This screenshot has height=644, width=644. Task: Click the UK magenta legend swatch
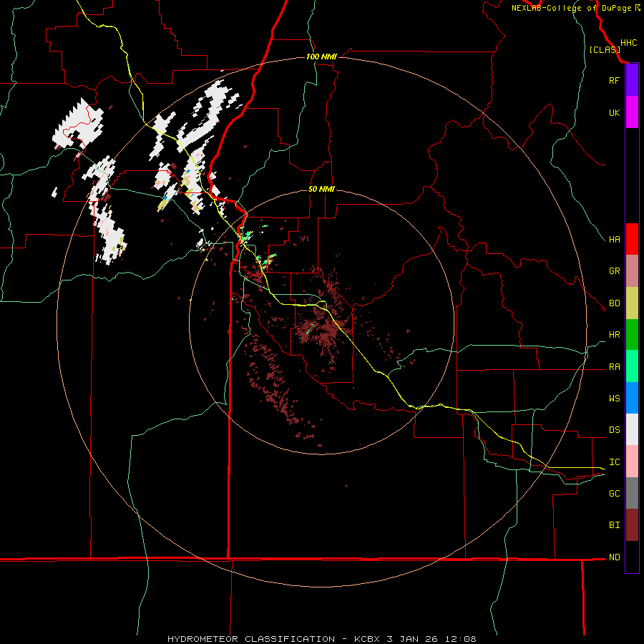click(x=632, y=112)
